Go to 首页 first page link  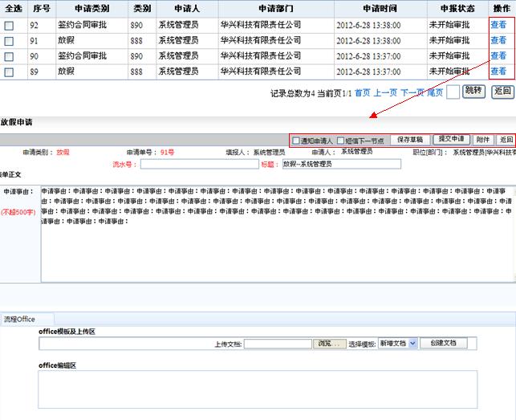coord(363,93)
